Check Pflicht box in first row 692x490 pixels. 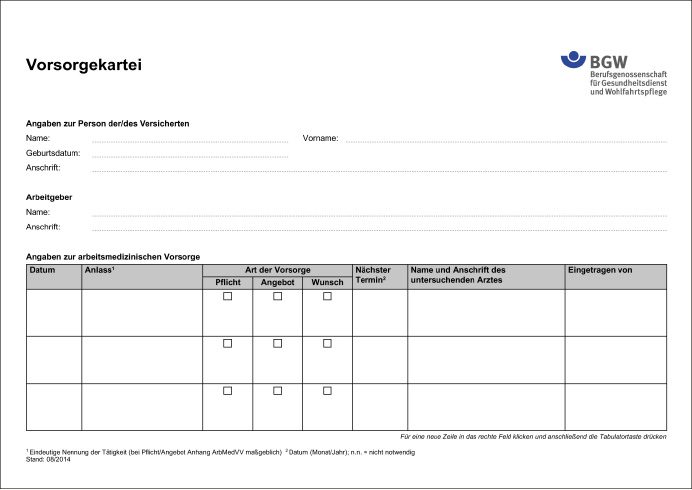pos(227,297)
